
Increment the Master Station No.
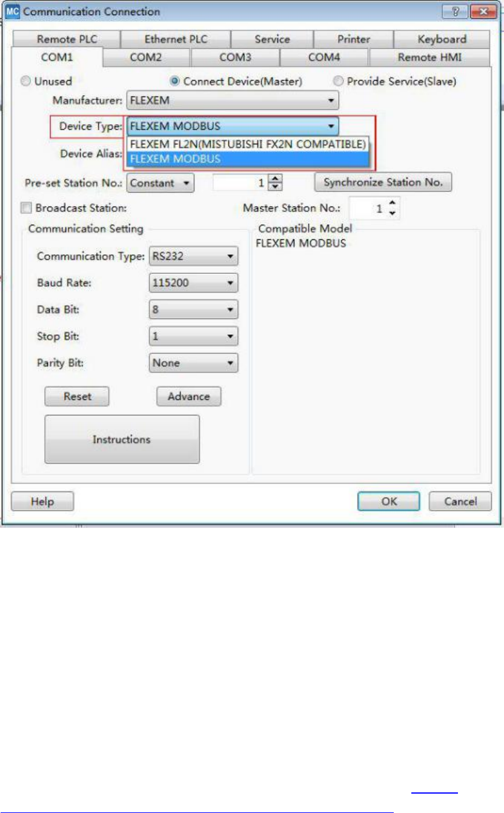click(x=393, y=204)
